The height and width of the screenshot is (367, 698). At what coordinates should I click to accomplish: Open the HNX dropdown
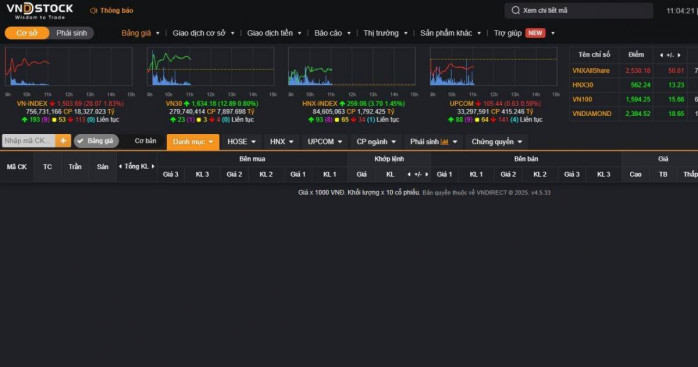(282, 142)
